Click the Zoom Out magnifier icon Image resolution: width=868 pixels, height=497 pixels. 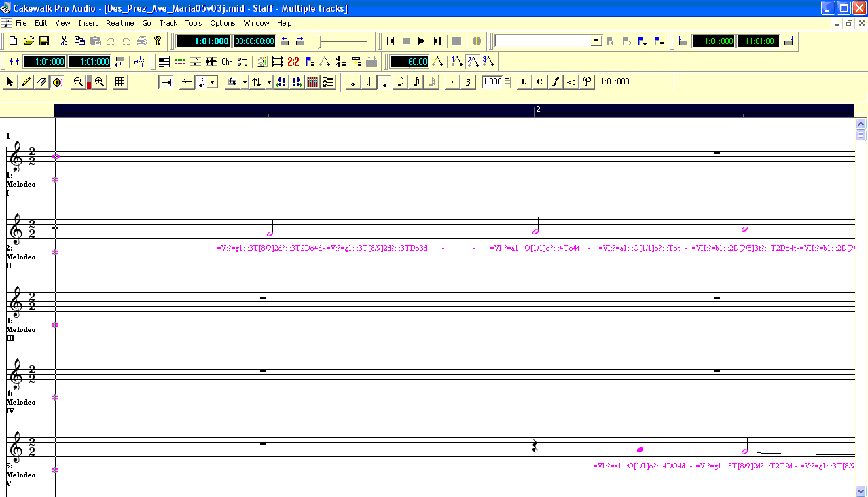[x=78, y=82]
